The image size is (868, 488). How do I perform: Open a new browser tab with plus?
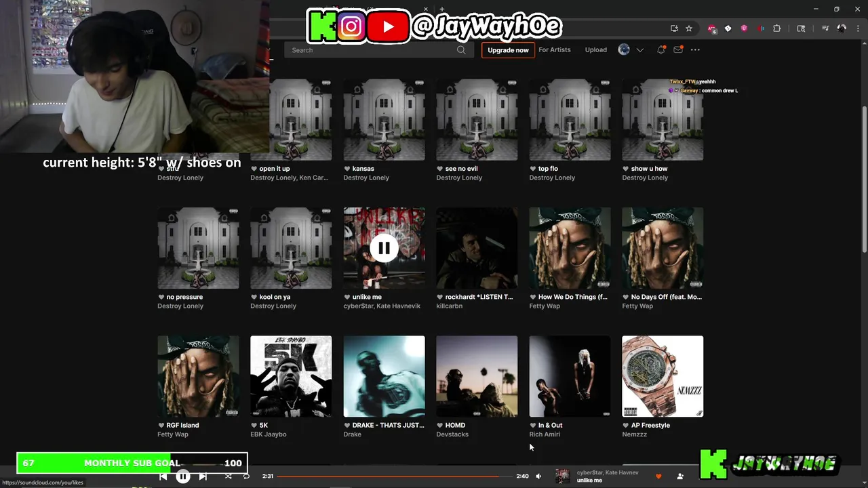[442, 9]
